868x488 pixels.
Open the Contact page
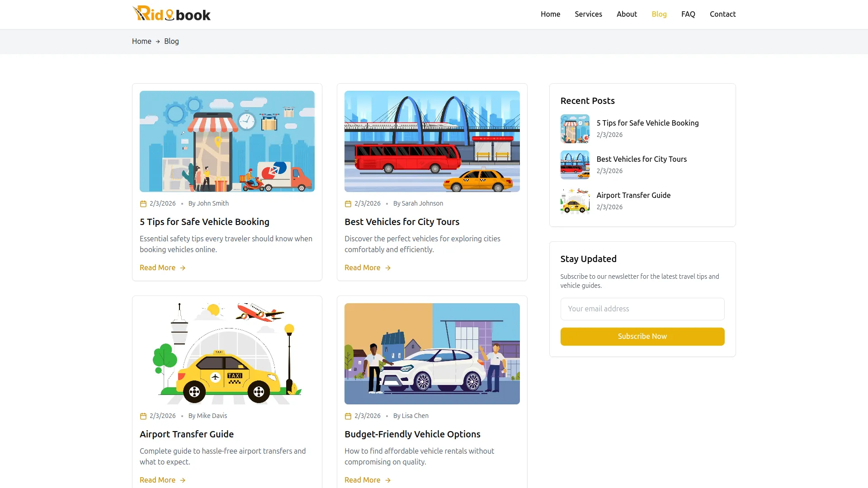click(722, 14)
